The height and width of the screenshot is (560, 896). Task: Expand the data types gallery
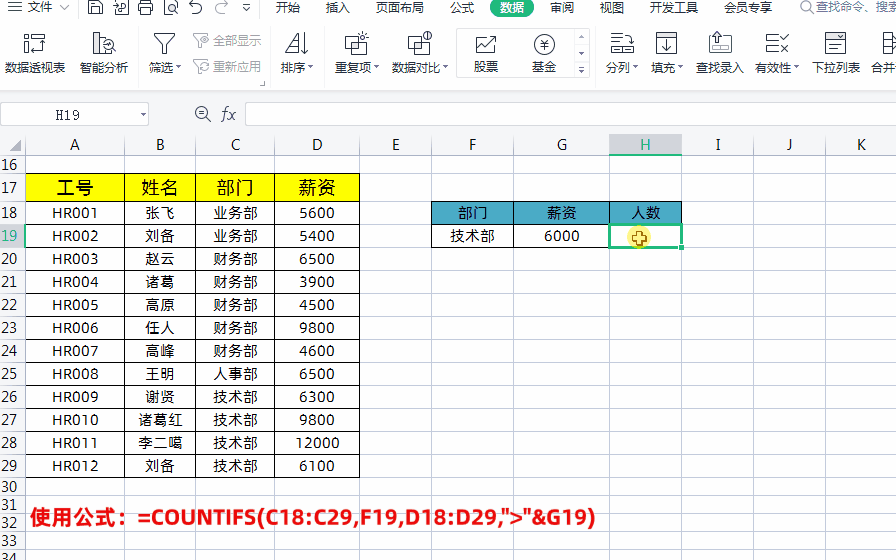pyautogui.click(x=581, y=70)
